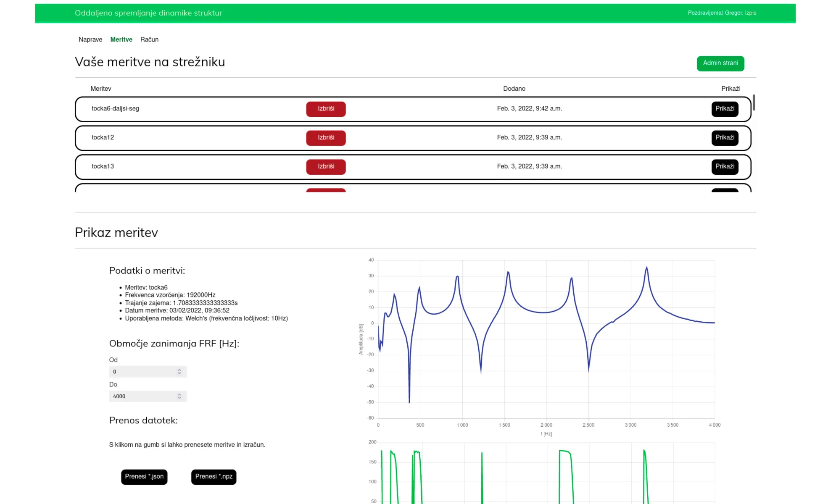This screenshot has width=828, height=504.
Task: Click the site title Oddaljeno spremljanje dinamike struktur
Action: click(148, 13)
